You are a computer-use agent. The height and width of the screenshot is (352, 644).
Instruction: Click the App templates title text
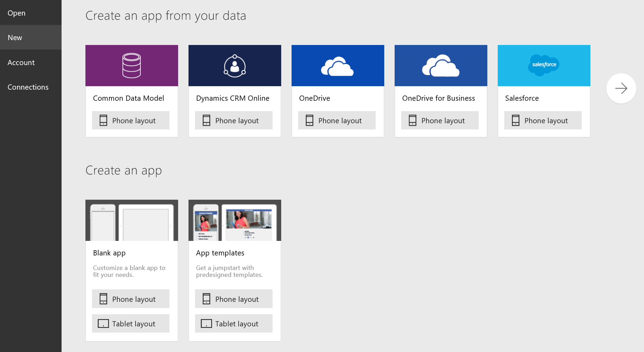(220, 253)
